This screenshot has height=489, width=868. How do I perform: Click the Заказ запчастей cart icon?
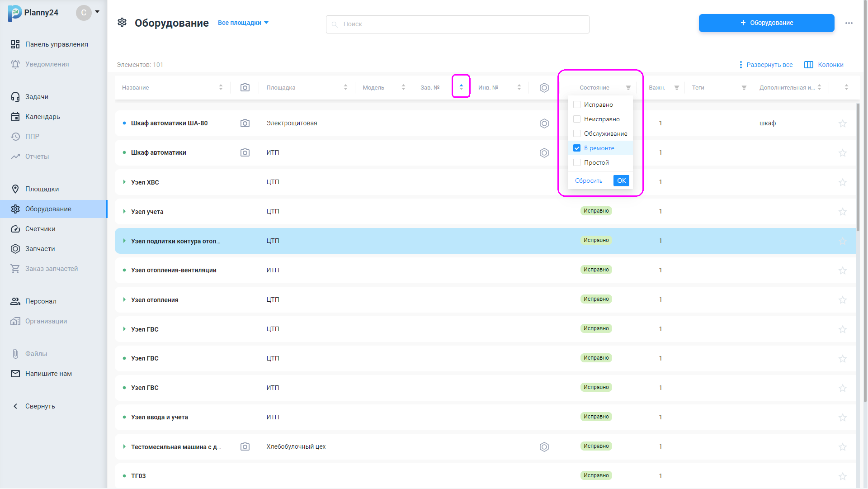(x=15, y=269)
